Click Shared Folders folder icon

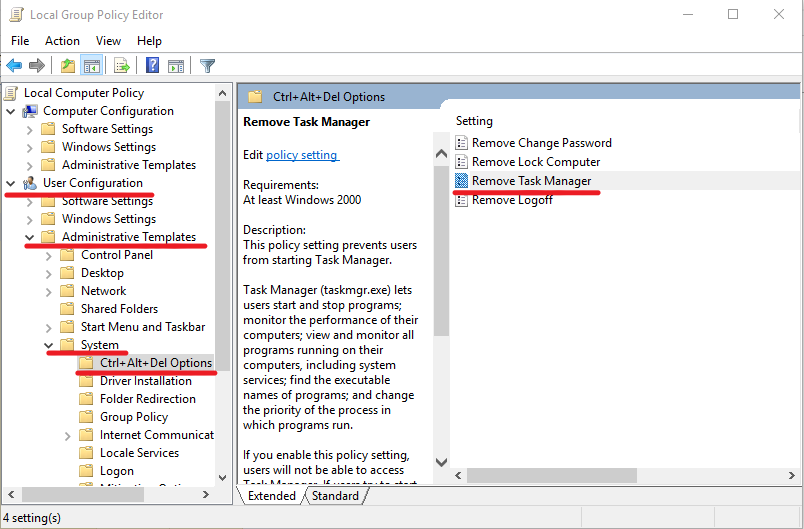coord(67,309)
